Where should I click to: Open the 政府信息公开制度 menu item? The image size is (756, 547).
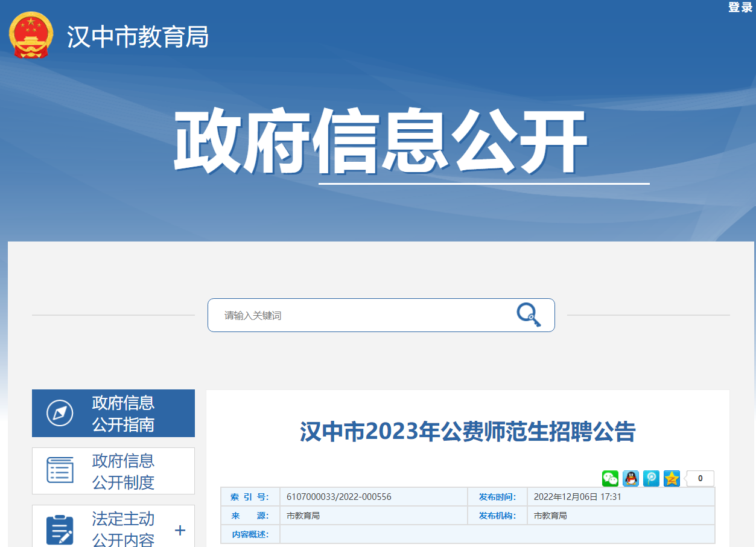pyautogui.click(x=123, y=472)
